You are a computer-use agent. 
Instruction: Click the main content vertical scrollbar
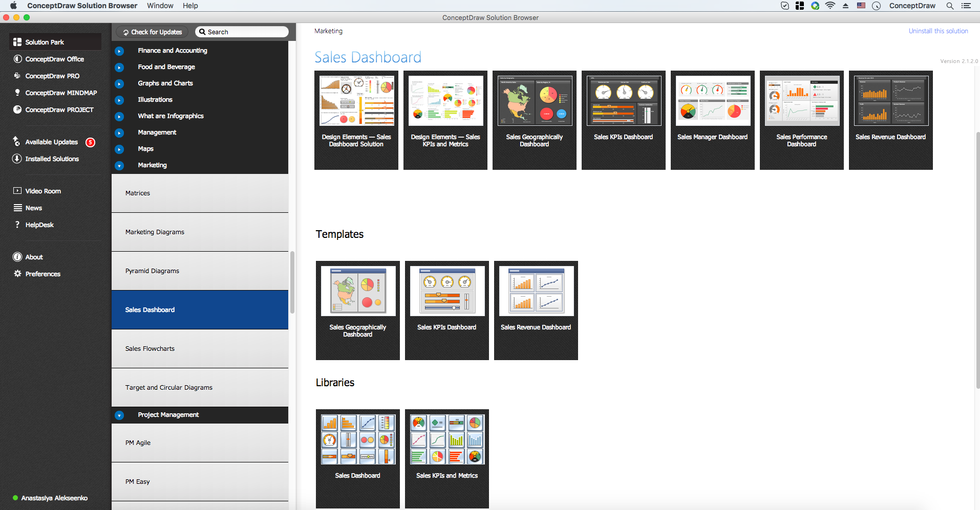tap(977, 260)
